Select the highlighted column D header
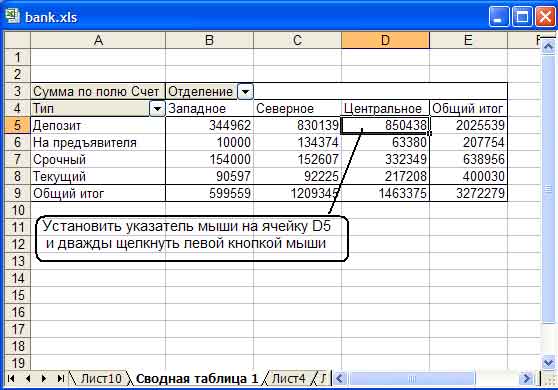The height and width of the screenshot is (390, 558). 385,40
